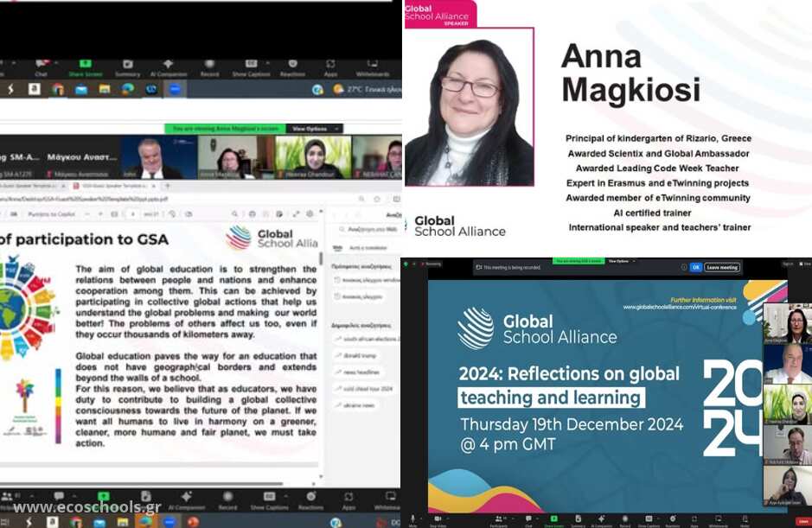Open View Options above the 2024 Reflections slide
Image resolution: width=812 pixels, height=528 pixels.
coord(620,262)
